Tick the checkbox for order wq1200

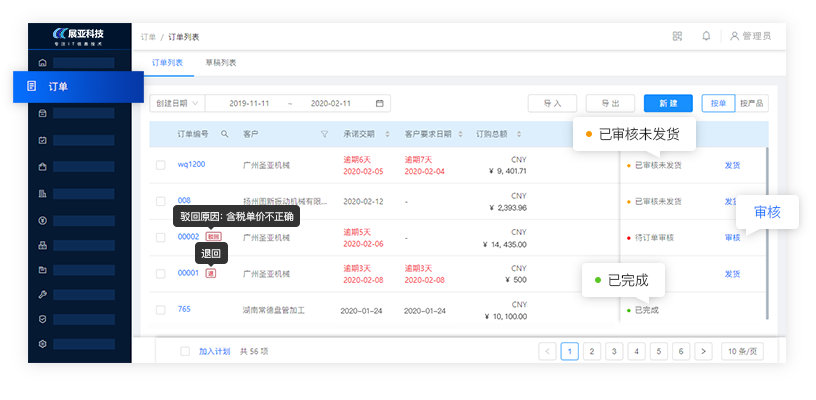click(x=161, y=165)
